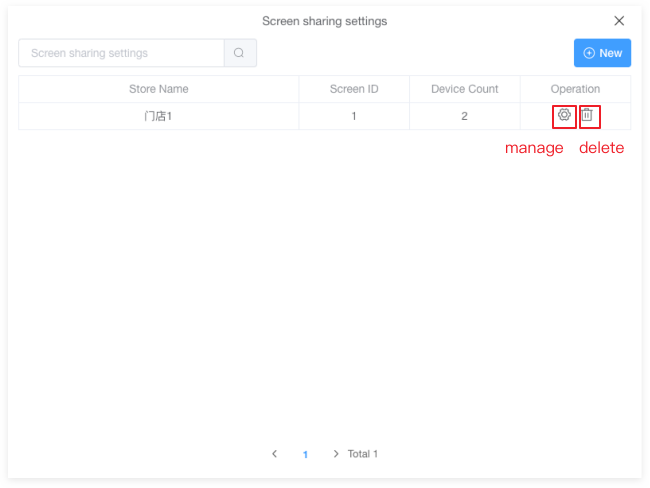Create a New screen sharing entry
Screen dimensions: 650x488
click(x=602, y=53)
